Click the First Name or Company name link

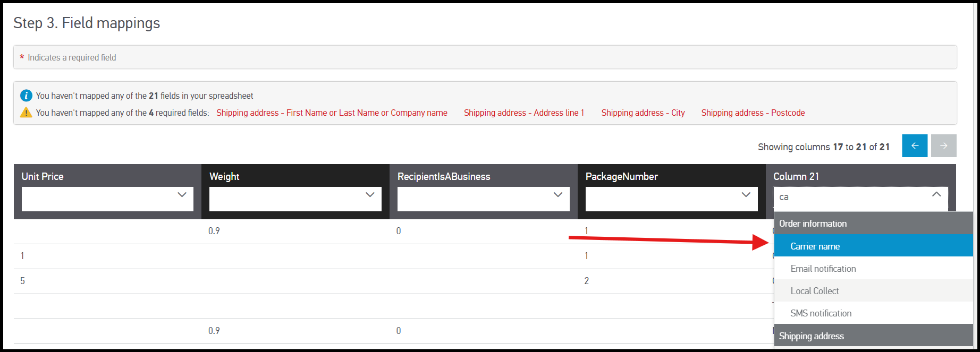(x=332, y=113)
